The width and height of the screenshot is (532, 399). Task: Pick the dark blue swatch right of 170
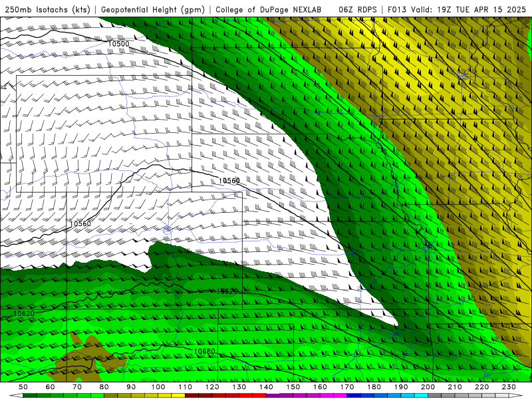[354, 396]
